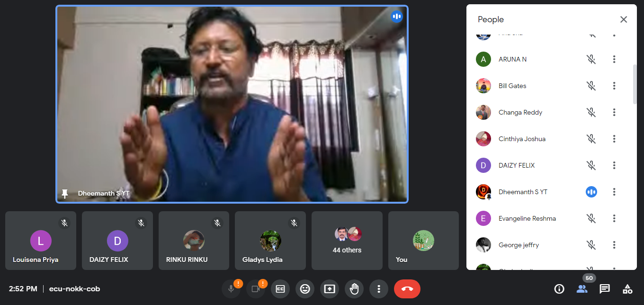Raise hand using the hand icon
This screenshot has width=644, height=305.
[x=354, y=288]
